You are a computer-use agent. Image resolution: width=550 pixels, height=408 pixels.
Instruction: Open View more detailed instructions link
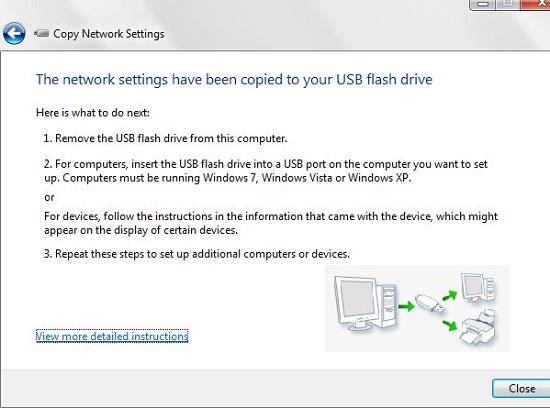(112, 336)
